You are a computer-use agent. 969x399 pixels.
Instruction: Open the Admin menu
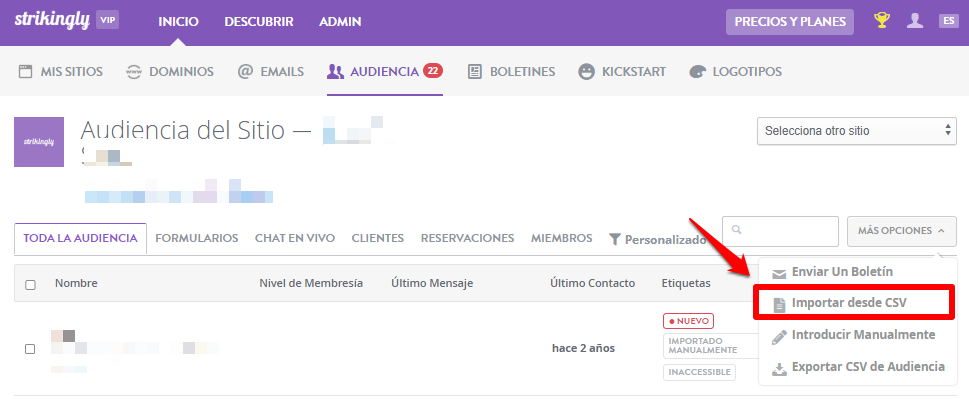click(340, 22)
